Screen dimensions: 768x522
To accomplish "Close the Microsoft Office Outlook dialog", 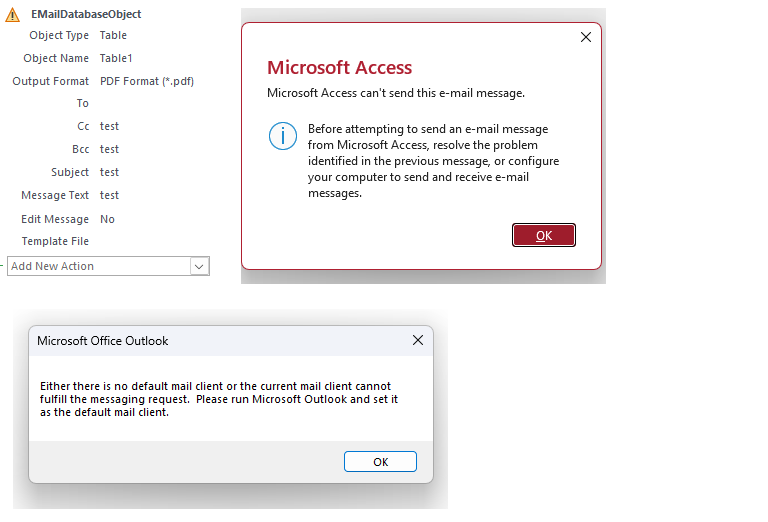I will (x=418, y=340).
